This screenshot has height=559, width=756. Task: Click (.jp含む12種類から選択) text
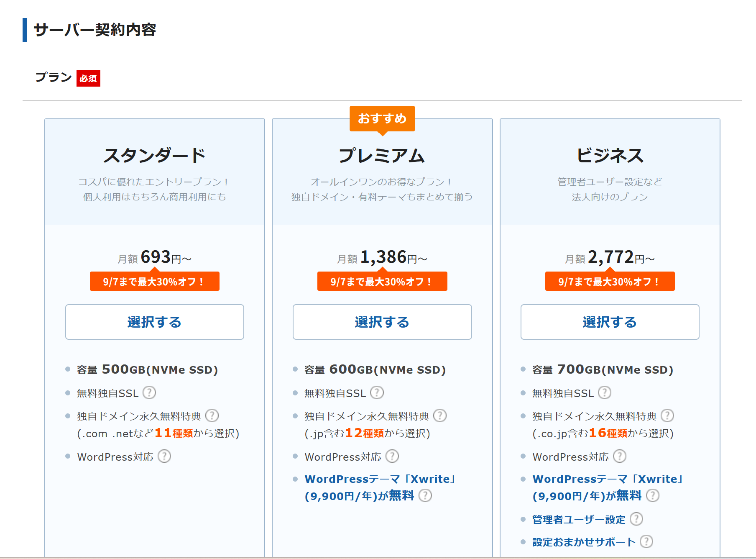pos(368,433)
